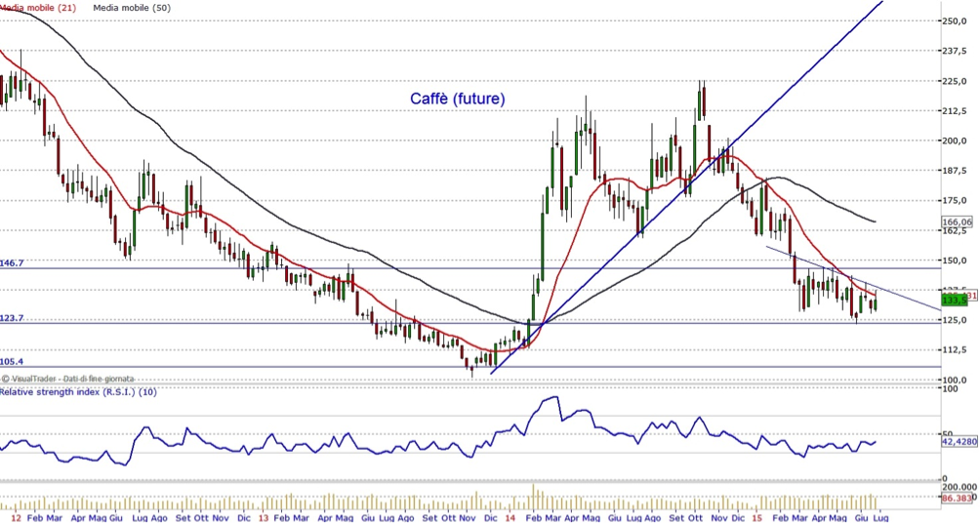Click the 166,06 moving average value box
Screen dimensions: 980x523
(x=957, y=221)
